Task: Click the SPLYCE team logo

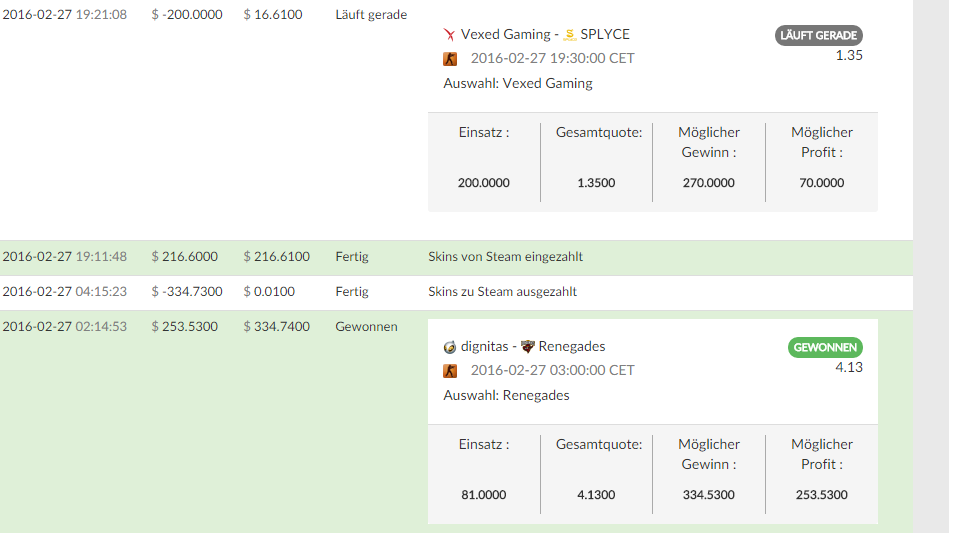Action: pos(571,34)
